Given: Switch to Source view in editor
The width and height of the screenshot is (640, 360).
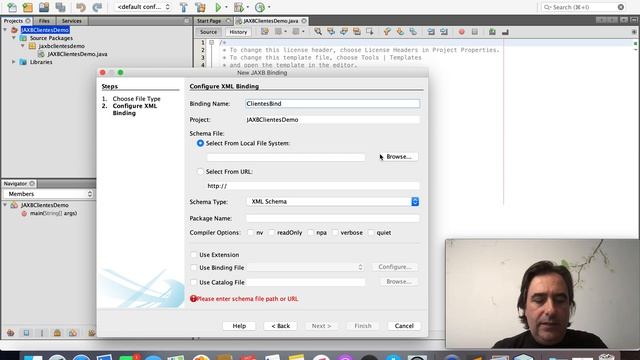Looking at the screenshot, I should (x=209, y=32).
